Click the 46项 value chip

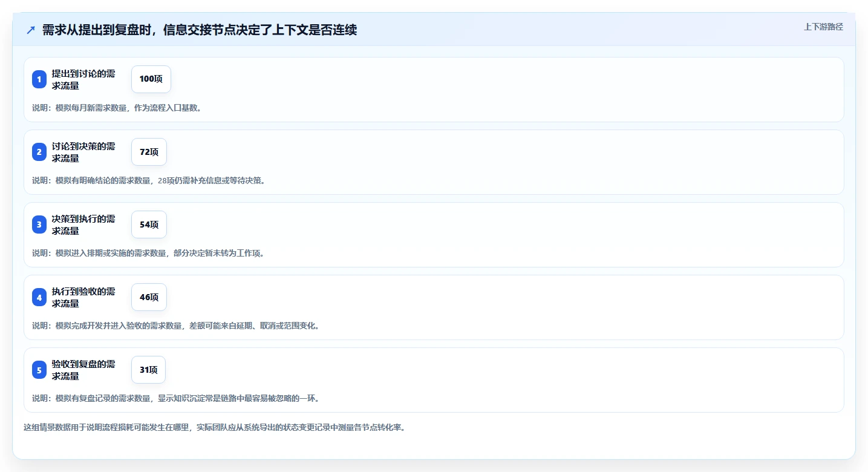(x=149, y=297)
